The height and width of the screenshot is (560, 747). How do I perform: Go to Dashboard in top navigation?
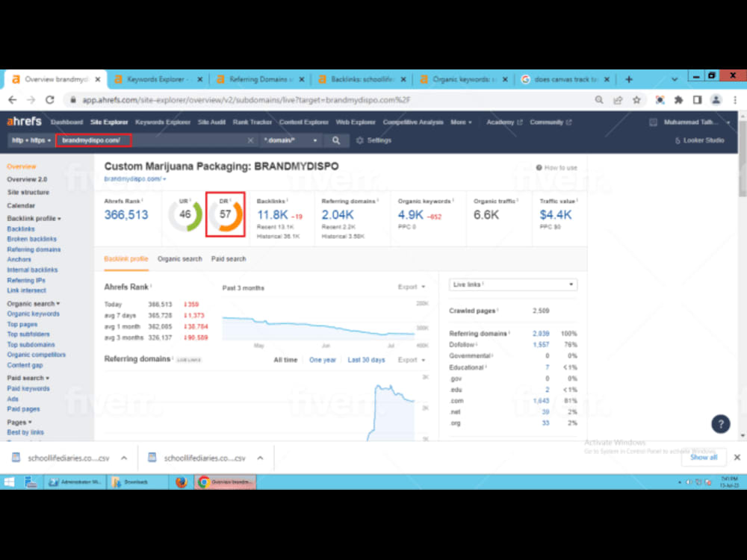(66, 122)
